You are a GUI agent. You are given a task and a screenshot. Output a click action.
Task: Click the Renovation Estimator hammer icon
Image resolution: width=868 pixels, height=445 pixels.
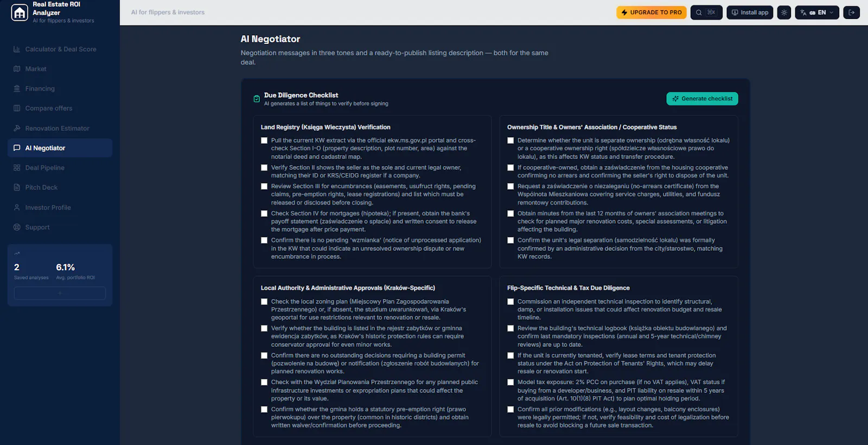click(x=17, y=128)
